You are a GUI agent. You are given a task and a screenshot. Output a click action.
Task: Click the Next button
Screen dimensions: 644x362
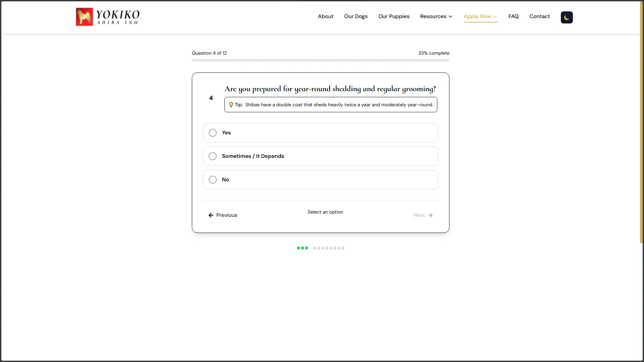coord(423,215)
